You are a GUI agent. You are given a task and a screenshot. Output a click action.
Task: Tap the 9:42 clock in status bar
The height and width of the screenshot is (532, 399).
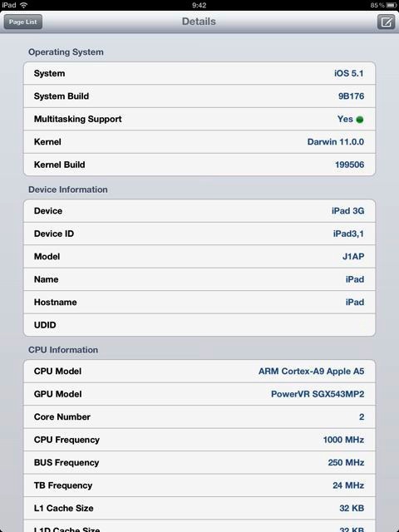[x=199, y=5]
